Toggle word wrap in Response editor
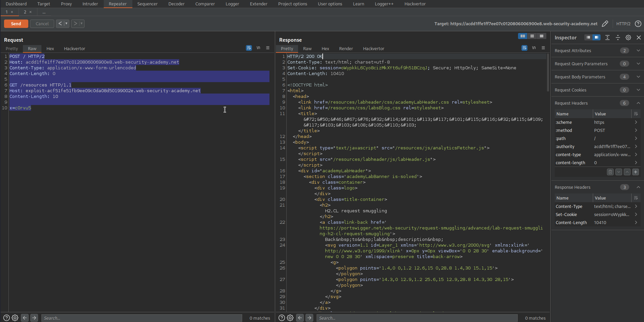644x322 pixels. coord(524,48)
